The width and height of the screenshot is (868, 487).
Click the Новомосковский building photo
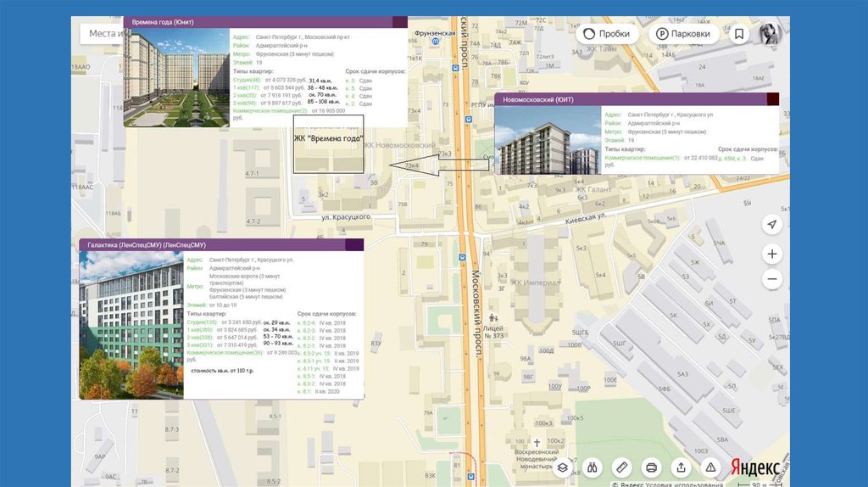point(547,141)
